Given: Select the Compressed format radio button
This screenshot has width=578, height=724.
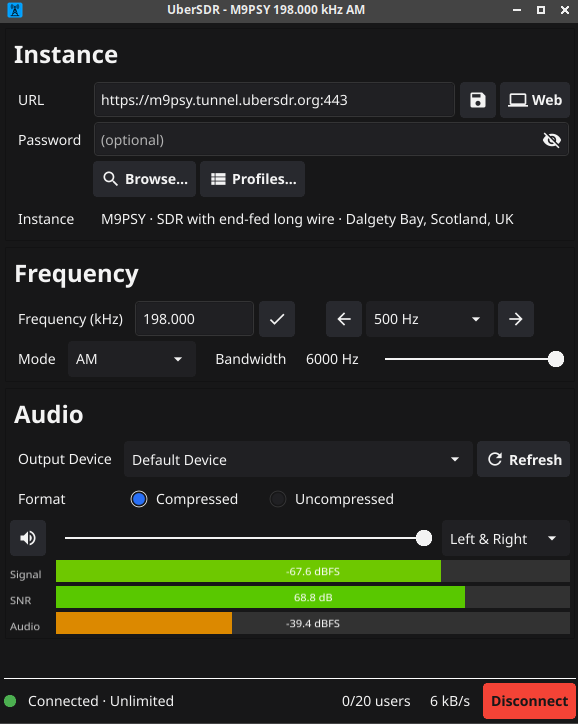Looking at the screenshot, I should (x=139, y=499).
